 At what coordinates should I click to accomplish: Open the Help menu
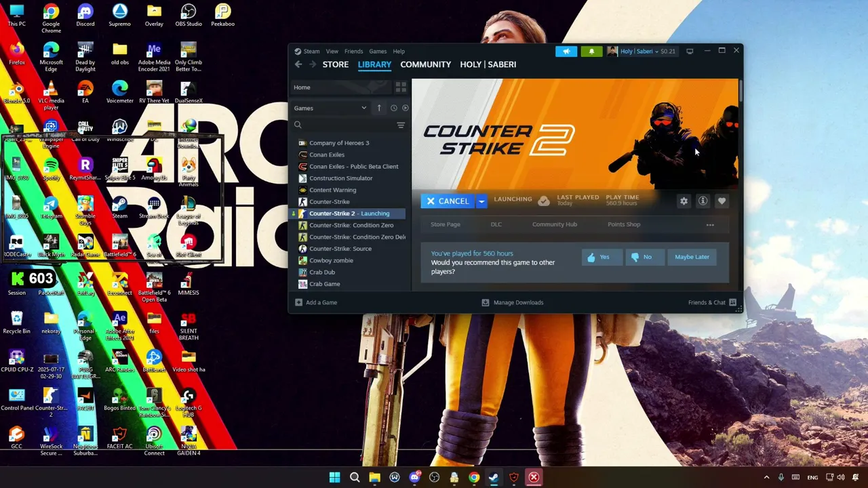tap(399, 51)
